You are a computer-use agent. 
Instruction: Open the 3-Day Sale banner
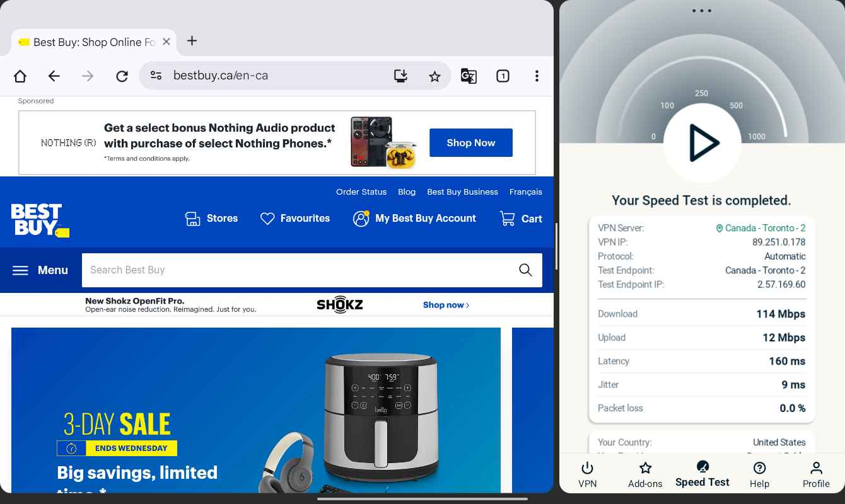(256, 410)
